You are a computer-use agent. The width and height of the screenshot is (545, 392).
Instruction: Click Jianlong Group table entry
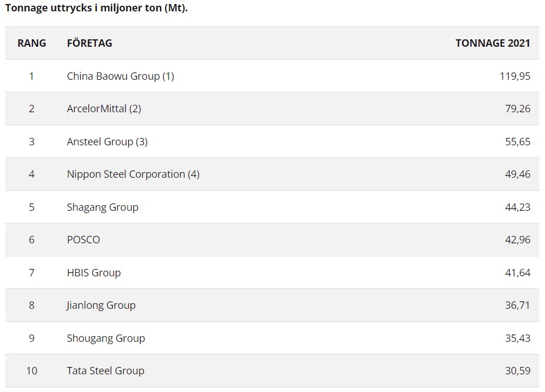click(101, 305)
